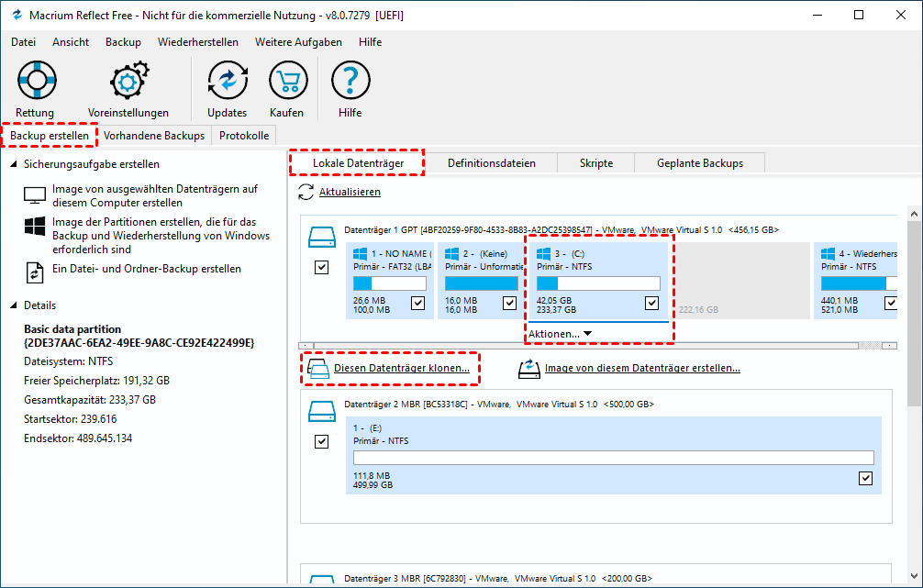Click the monitor icon for imaging selected disks

pyautogui.click(x=35, y=195)
